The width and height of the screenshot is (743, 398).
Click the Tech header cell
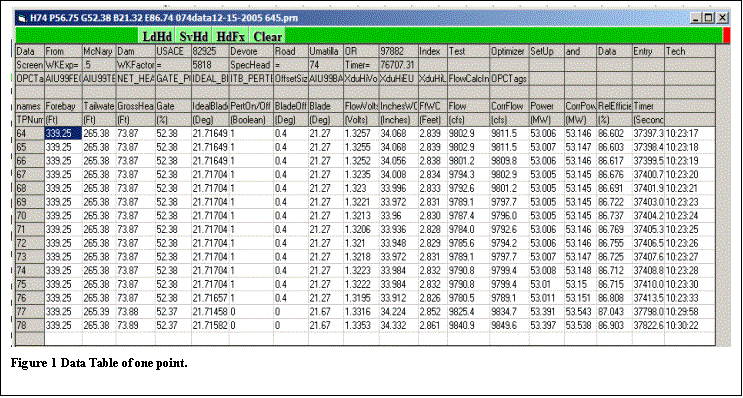click(x=690, y=50)
